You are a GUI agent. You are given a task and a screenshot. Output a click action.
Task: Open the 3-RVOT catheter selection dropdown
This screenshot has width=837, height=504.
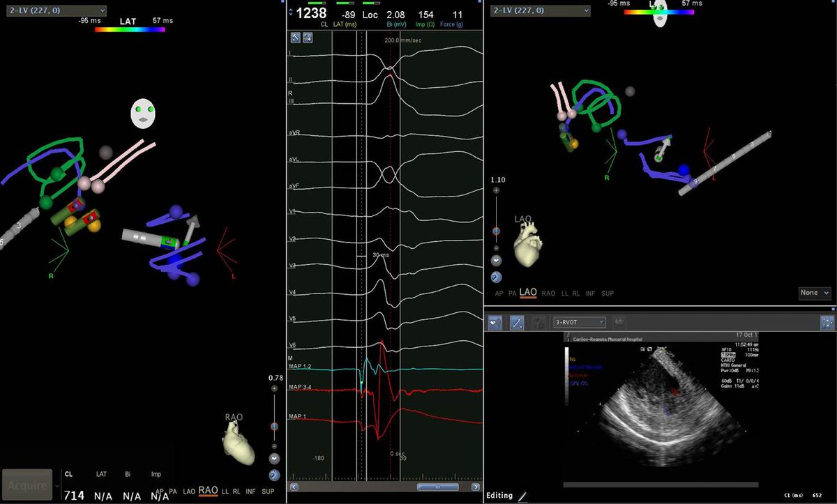click(x=580, y=321)
